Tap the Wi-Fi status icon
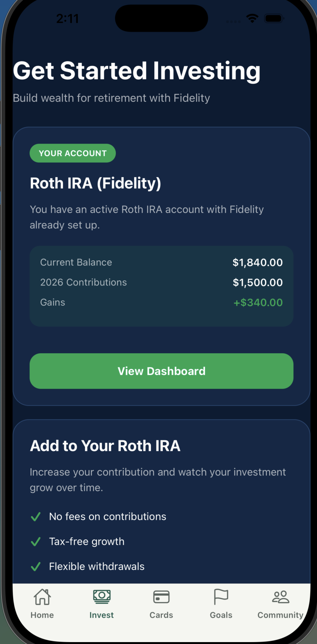Viewport: 317px width, 644px height. coord(252,18)
